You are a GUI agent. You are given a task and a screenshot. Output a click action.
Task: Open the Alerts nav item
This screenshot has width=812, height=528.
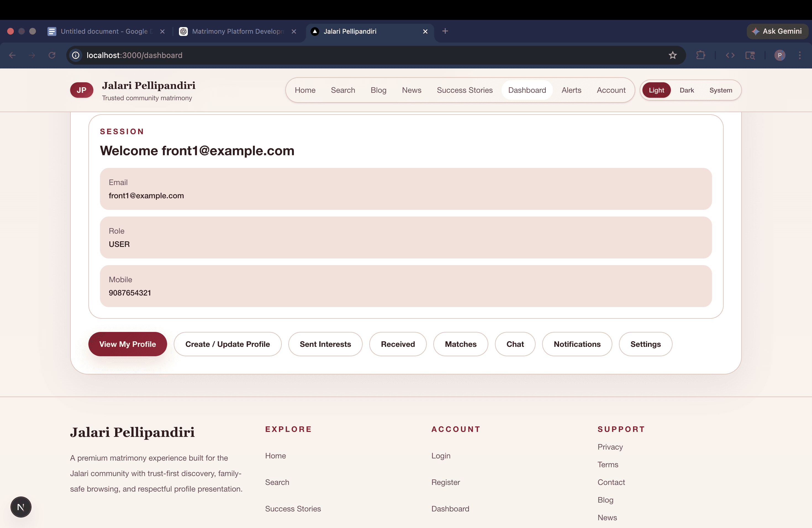[x=571, y=90]
